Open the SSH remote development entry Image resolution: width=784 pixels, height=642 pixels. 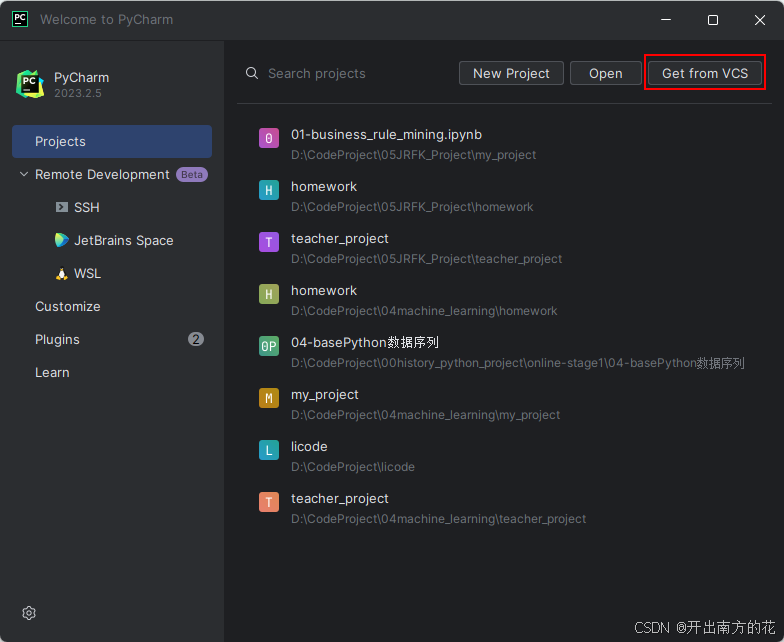coord(112,208)
